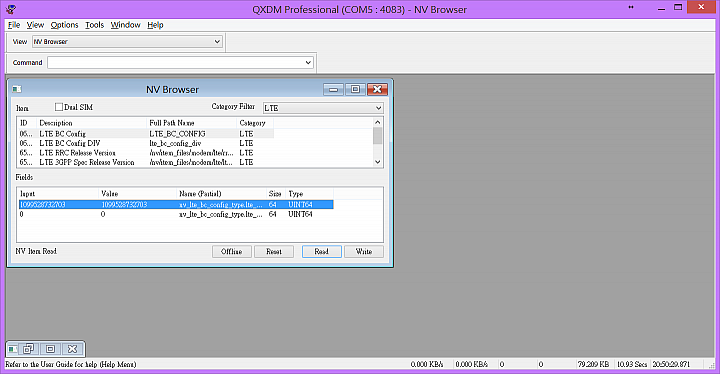Click the Write button
The image size is (720, 374).
click(x=364, y=251)
